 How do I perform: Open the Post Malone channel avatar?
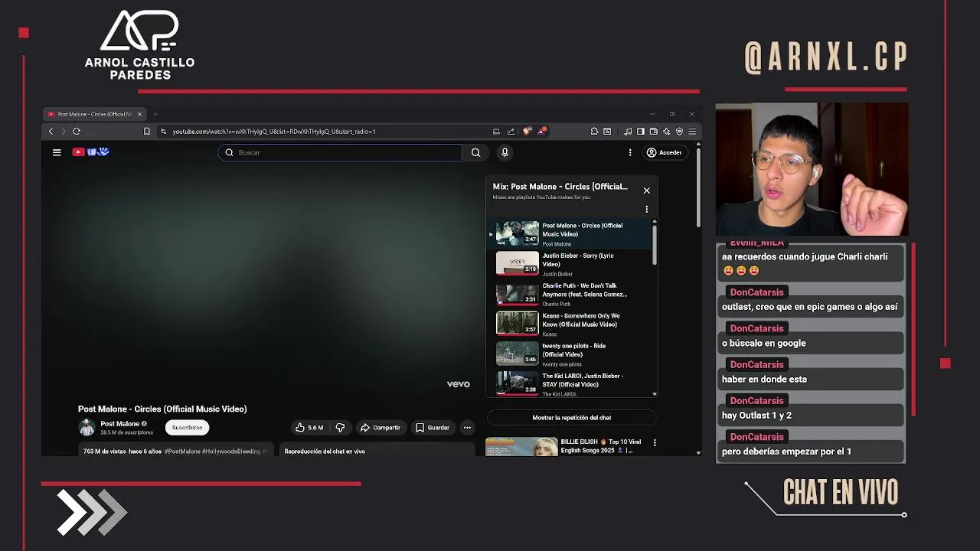[87, 428]
